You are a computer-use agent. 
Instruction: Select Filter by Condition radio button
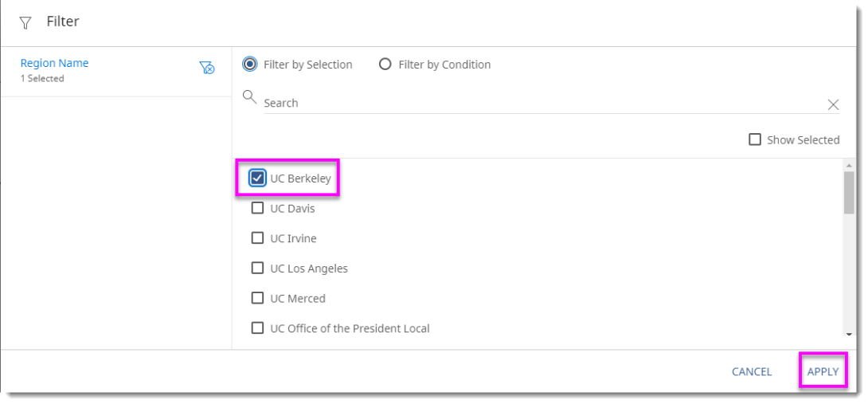[x=385, y=65]
